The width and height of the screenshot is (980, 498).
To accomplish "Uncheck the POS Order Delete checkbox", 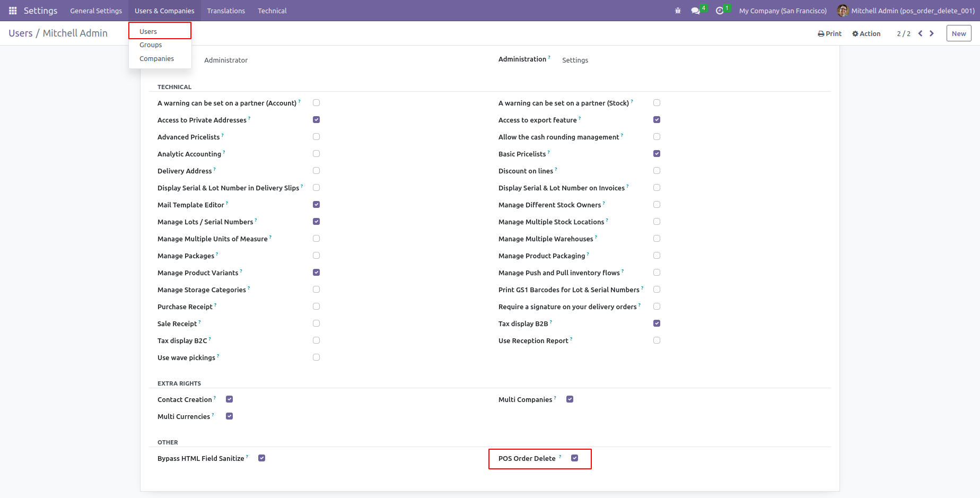I will pyautogui.click(x=574, y=458).
